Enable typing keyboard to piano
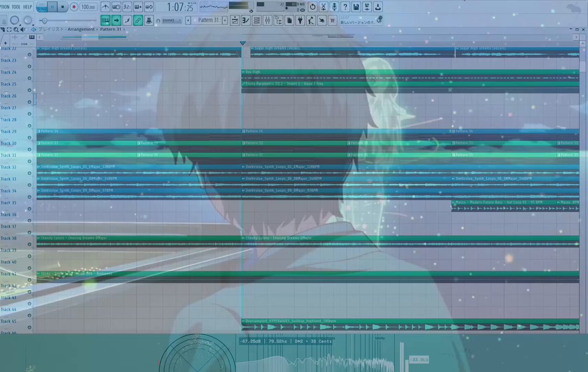The image size is (588, 372). tap(105, 20)
